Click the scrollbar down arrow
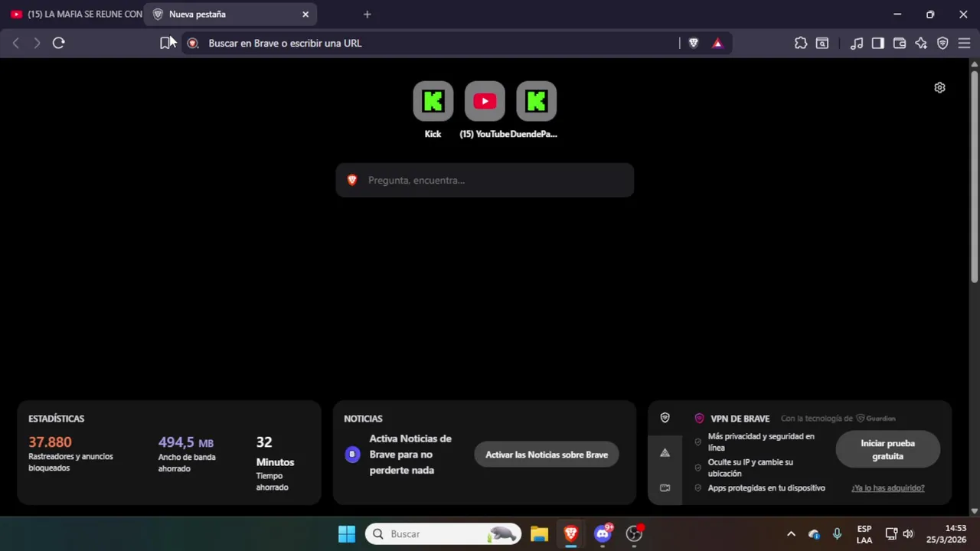Viewport: 980px width, 551px height. [x=974, y=510]
